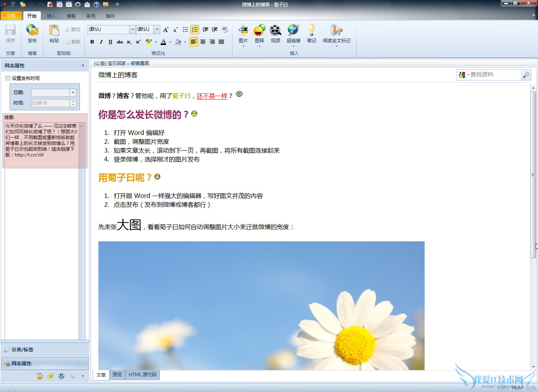Open the font name dropdown
The image size is (538, 392).
pos(133,30)
